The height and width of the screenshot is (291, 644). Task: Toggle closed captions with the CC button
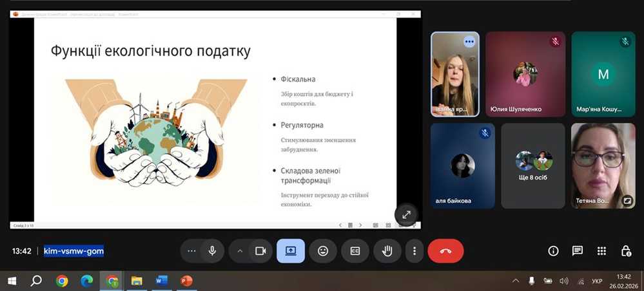(x=355, y=251)
